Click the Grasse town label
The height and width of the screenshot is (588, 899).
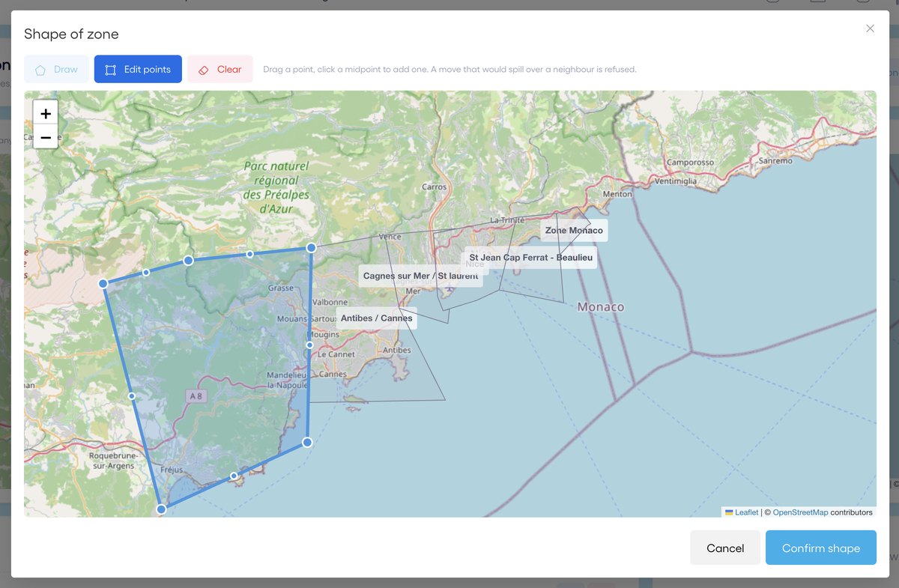click(x=281, y=288)
